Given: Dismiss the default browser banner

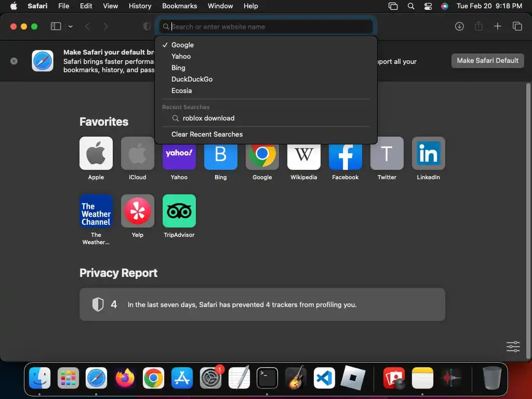Looking at the screenshot, I should point(14,61).
